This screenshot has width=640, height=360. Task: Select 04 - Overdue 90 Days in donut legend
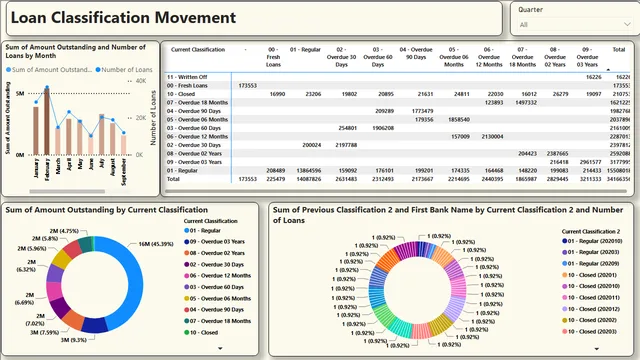(214, 310)
